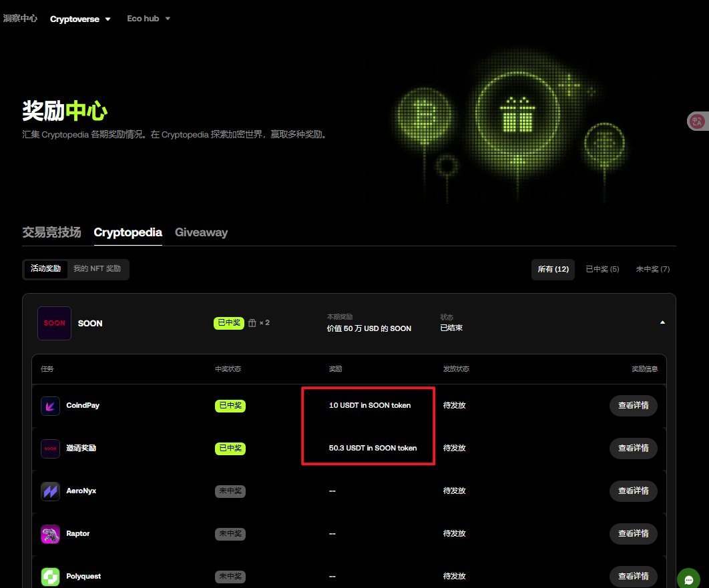Select the 活动奖励 sub-tab

pyautogui.click(x=45, y=268)
